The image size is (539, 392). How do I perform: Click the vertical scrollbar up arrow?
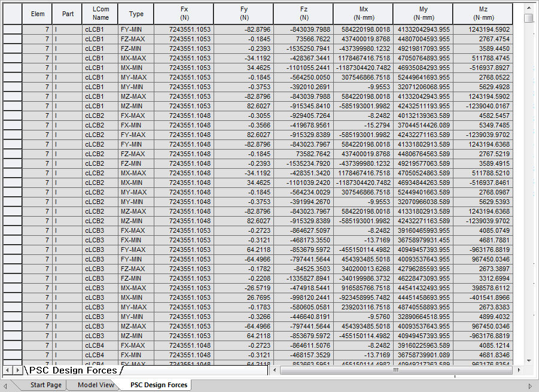(528, 8)
